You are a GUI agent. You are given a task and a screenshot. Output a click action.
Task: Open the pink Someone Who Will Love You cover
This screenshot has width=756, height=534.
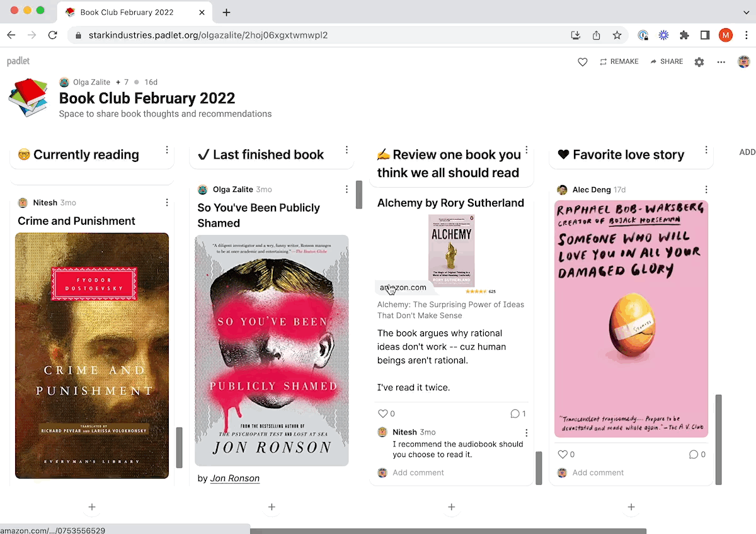pyautogui.click(x=631, y=319)
